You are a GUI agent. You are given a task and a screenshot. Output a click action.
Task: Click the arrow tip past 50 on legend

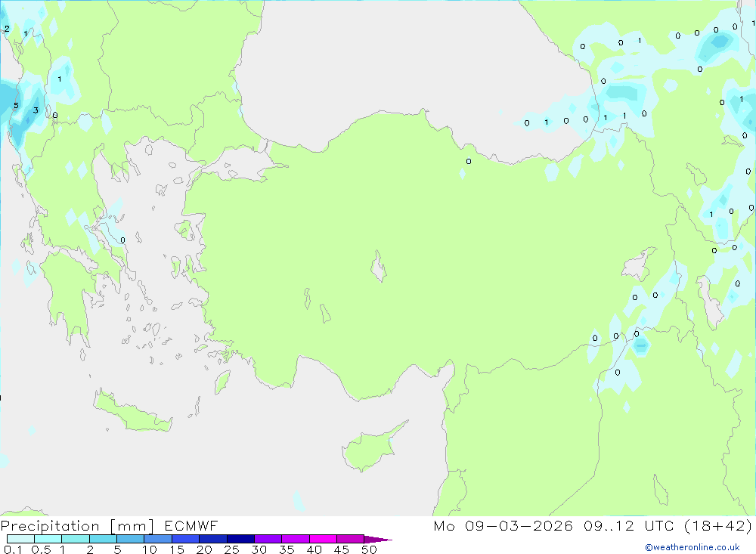point(378,539)
